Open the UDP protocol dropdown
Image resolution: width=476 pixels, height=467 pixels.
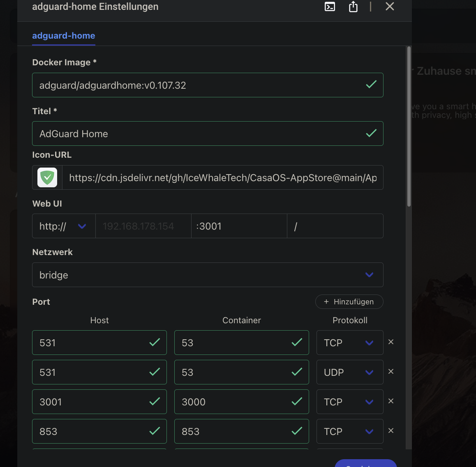click(350, 372)
